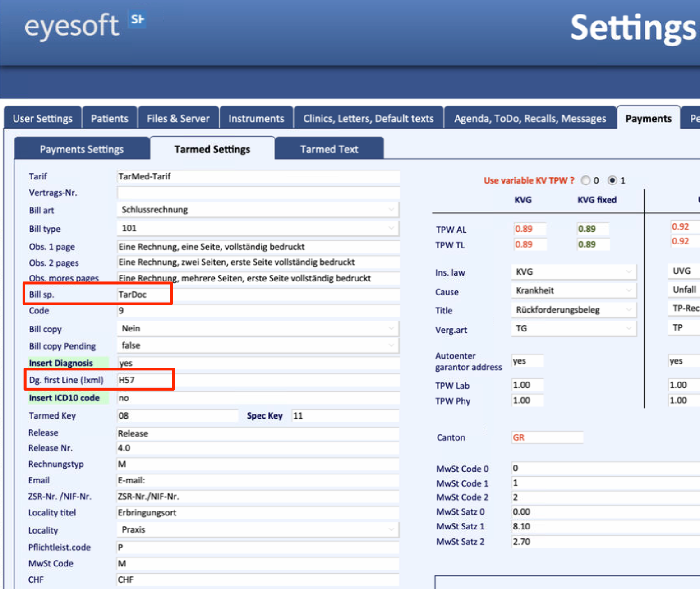Open the Tarmed Text tab
Screen dimensions: 700x589
point(329,149)
